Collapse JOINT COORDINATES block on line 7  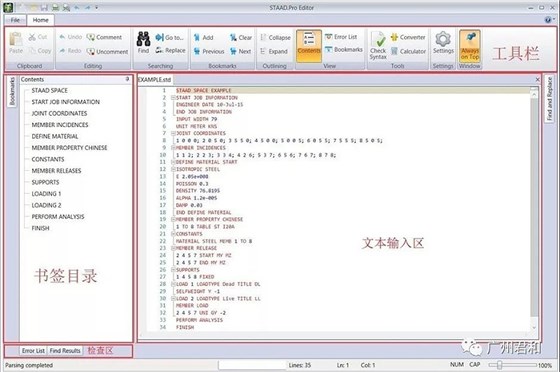click(173, 133)
